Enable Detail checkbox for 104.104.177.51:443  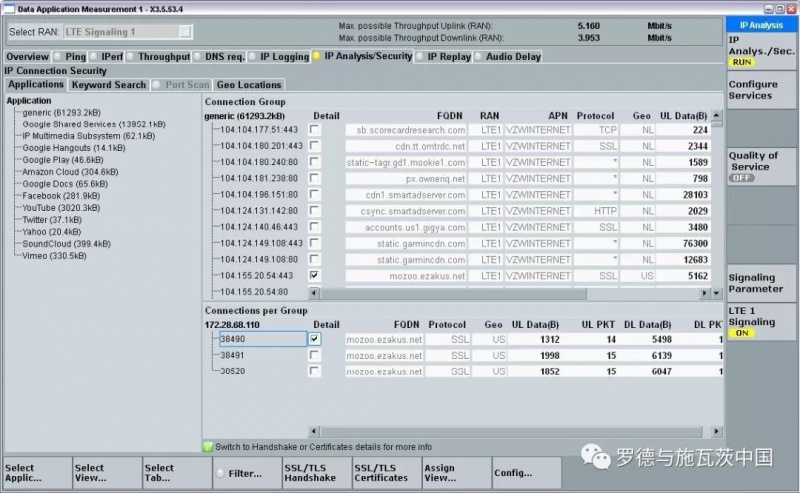(316, 130)
